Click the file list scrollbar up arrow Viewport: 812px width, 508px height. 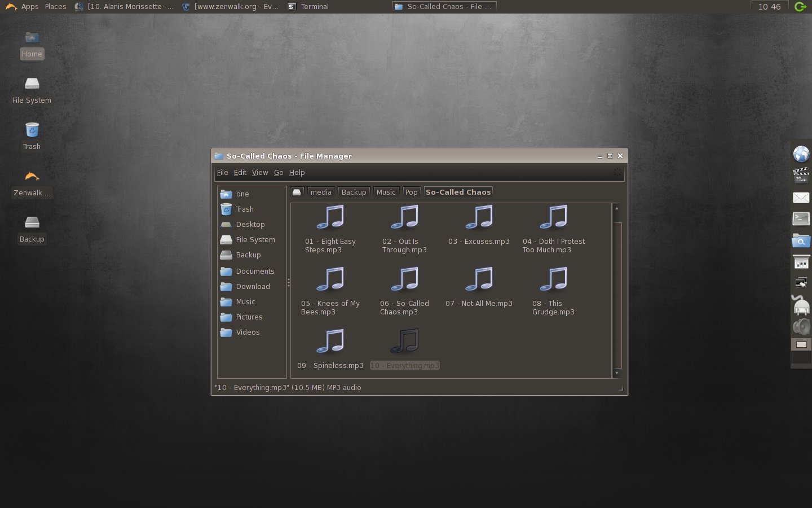tap(617, 208)
